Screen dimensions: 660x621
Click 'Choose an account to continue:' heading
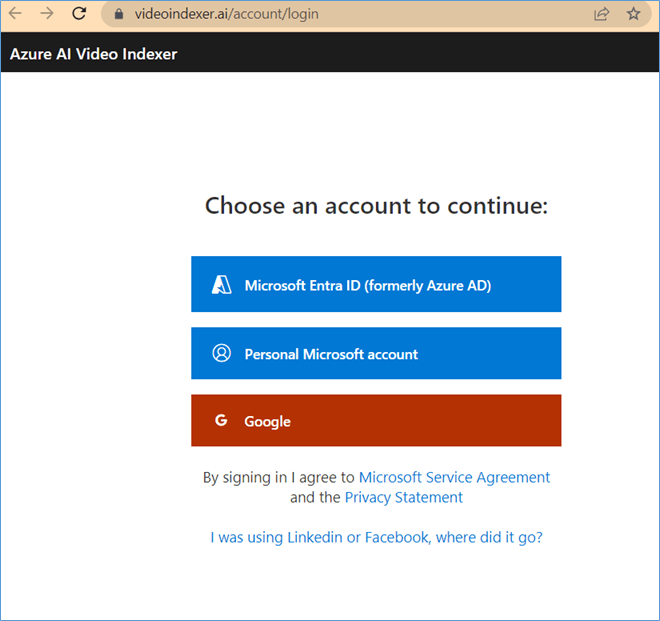(x=376, y=206)
